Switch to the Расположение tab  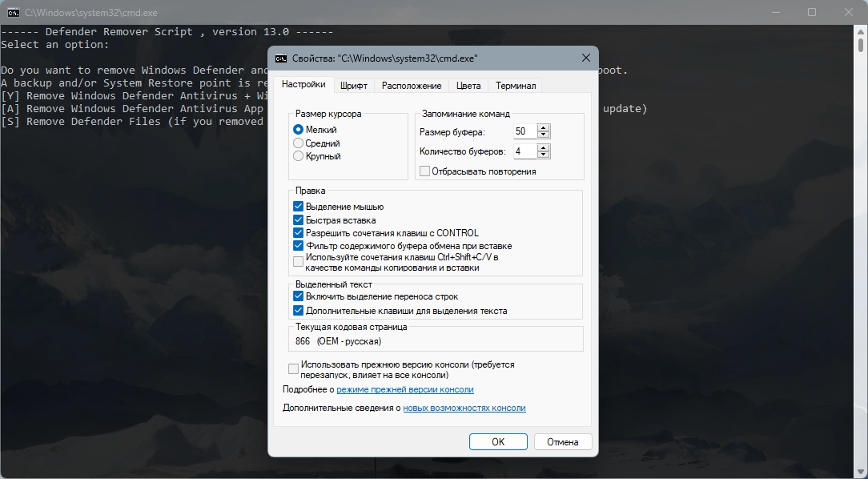pyautogui.click(x=412, y=85)
